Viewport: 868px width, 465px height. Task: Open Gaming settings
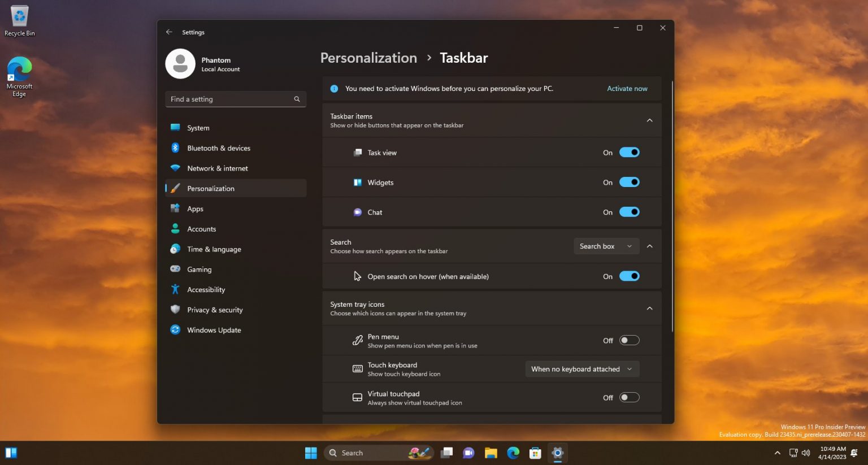[x=199, y=270]
